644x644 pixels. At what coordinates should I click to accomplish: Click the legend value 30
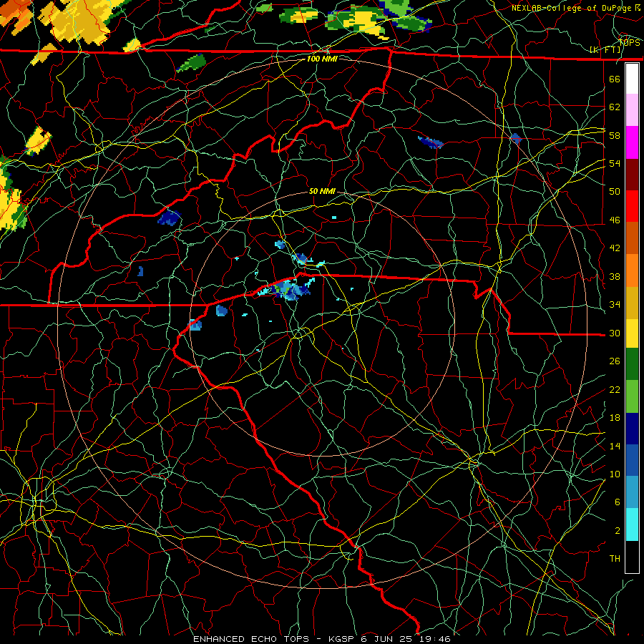click(615, 333)
